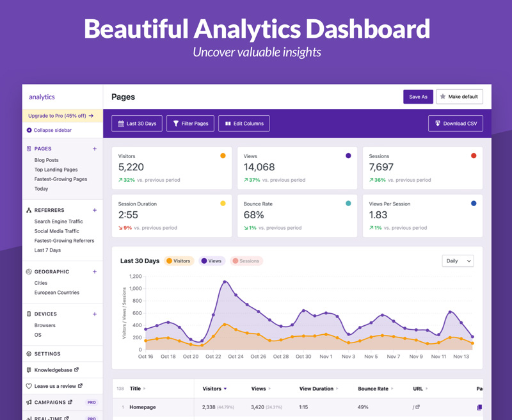Viewport: 512px width, 420px height.
Task: Toggle the Visitors series in chart legend
Action: [179, 261]
